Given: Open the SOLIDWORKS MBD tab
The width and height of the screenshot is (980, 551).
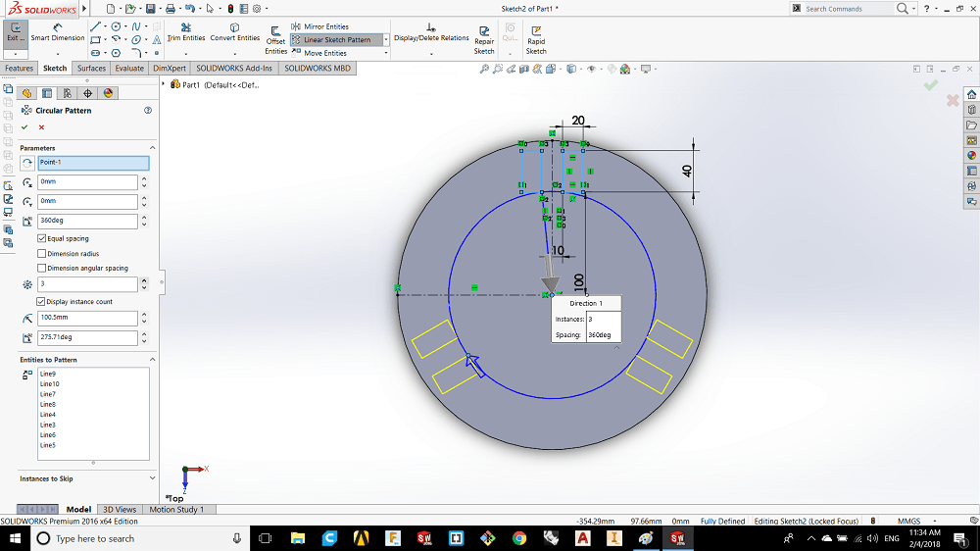Looking at the screenshot, I should (318, 69).
